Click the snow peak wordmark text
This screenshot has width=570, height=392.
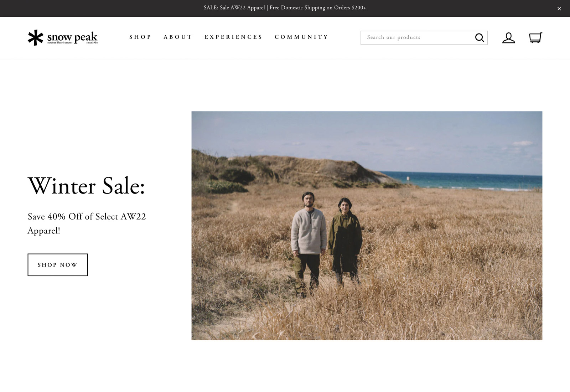72,36
